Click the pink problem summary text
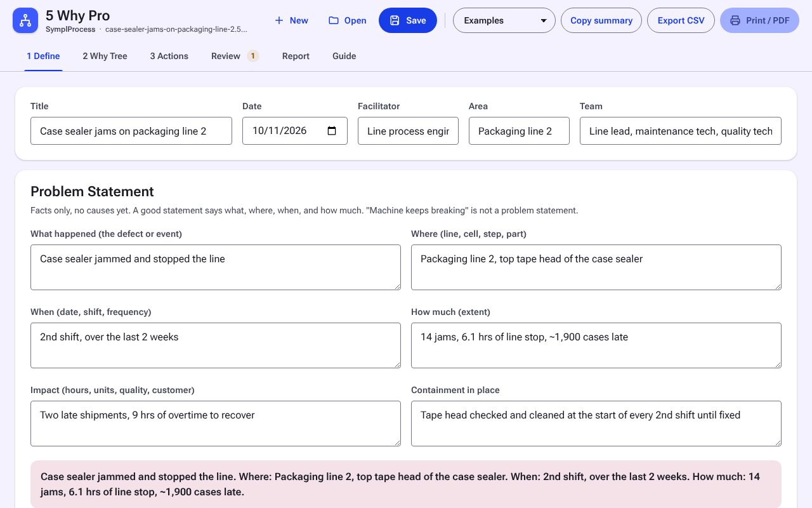 coord(406,484)
